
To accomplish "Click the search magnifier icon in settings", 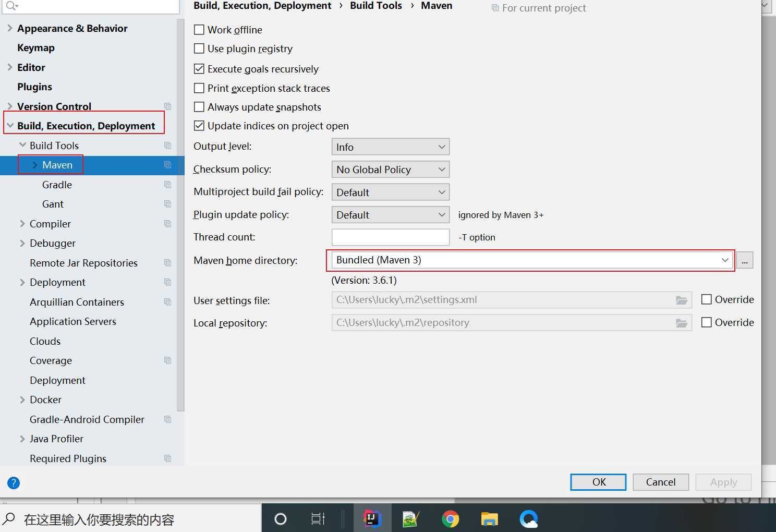I will tap(11, 6).
